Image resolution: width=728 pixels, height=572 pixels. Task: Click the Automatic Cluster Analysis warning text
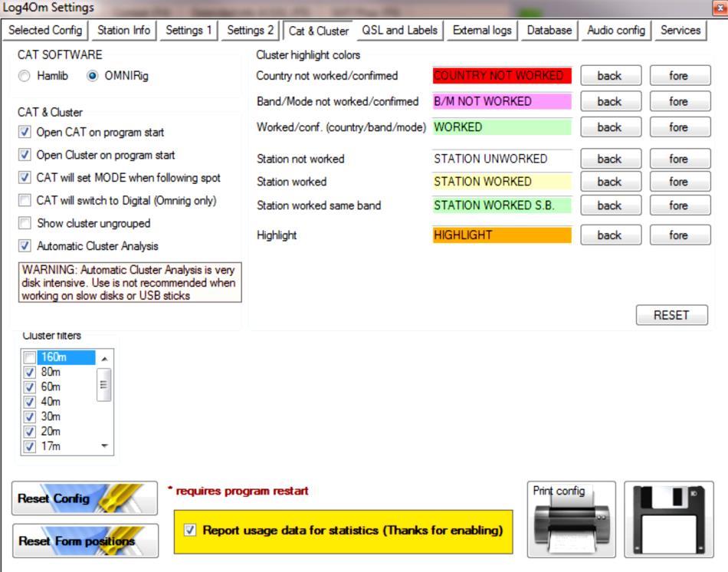pyautogui.click(x=130, y=282)
